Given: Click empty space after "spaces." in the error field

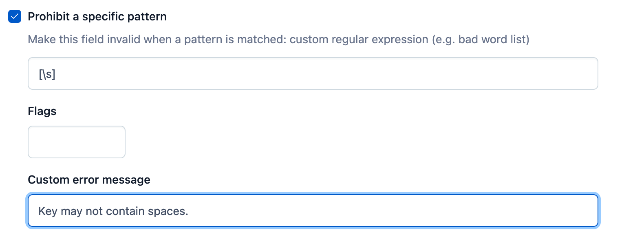Looking at the screenshot, I should click(x=391, y=211).
